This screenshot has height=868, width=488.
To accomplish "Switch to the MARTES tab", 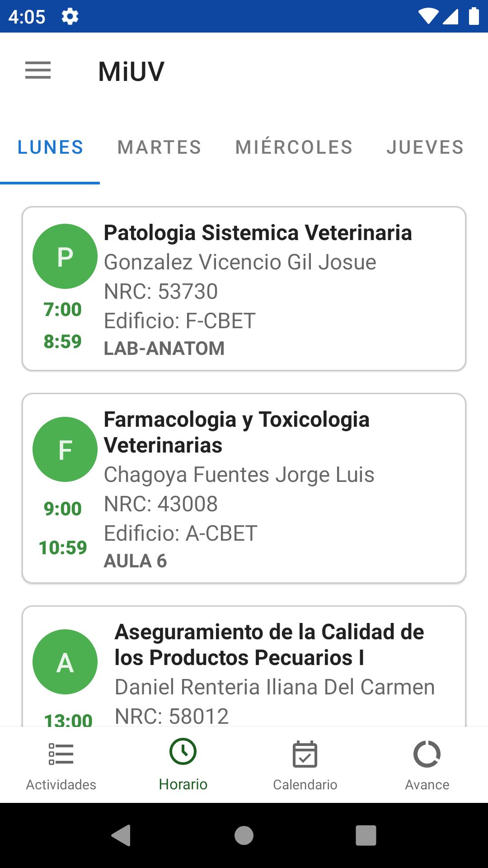I will point(160,147).
